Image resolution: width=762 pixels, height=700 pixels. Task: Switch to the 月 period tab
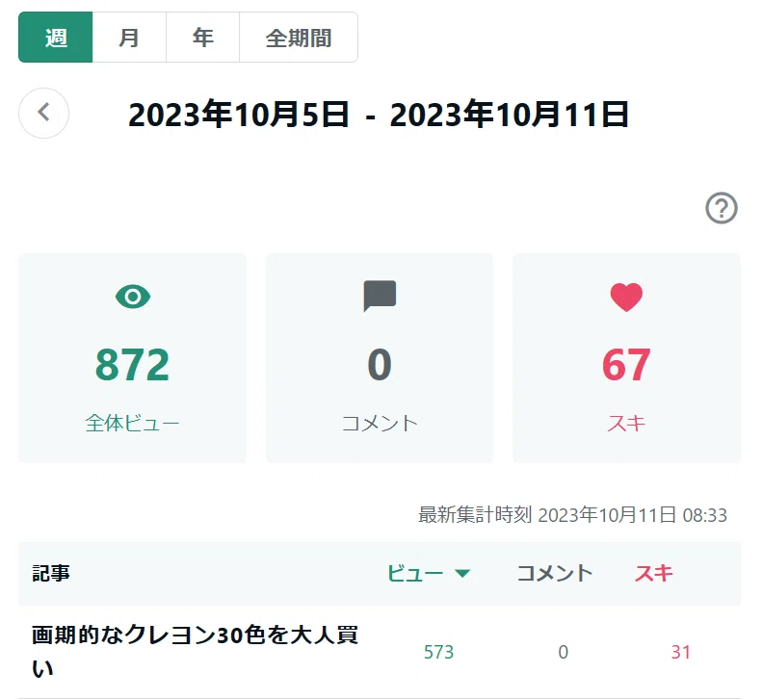129,38
